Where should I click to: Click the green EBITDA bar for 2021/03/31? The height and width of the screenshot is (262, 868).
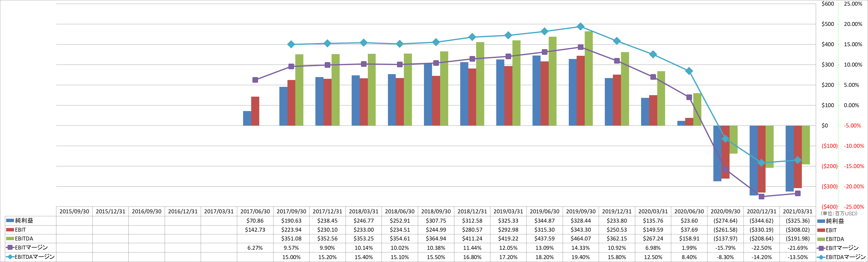(806, 145)
